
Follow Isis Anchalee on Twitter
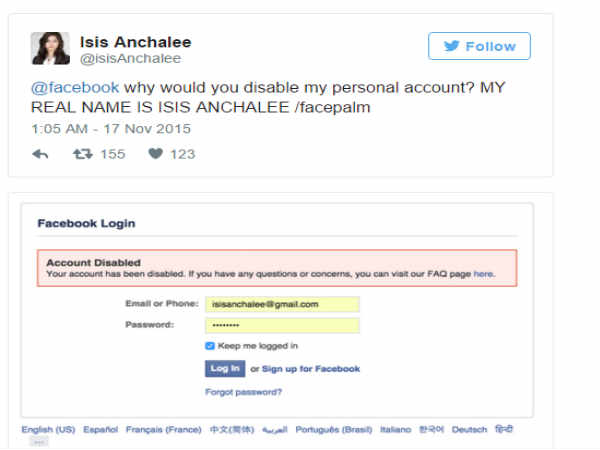[479, 46]
